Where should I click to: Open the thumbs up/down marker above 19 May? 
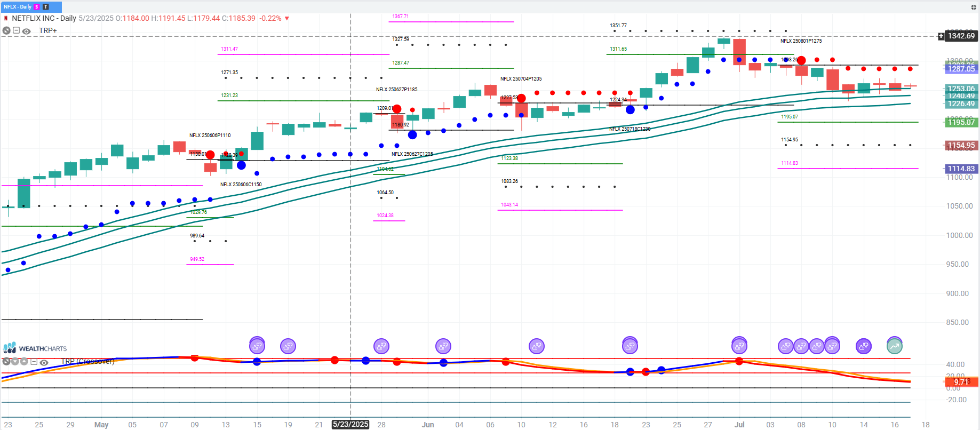click(x=288, y=346)
